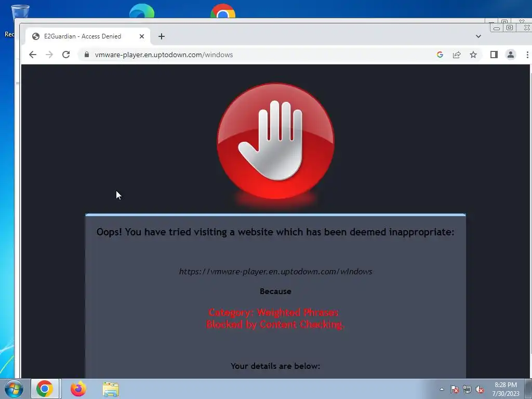
Task: Click the muted volume tray icon
Action: click(480, 389)
